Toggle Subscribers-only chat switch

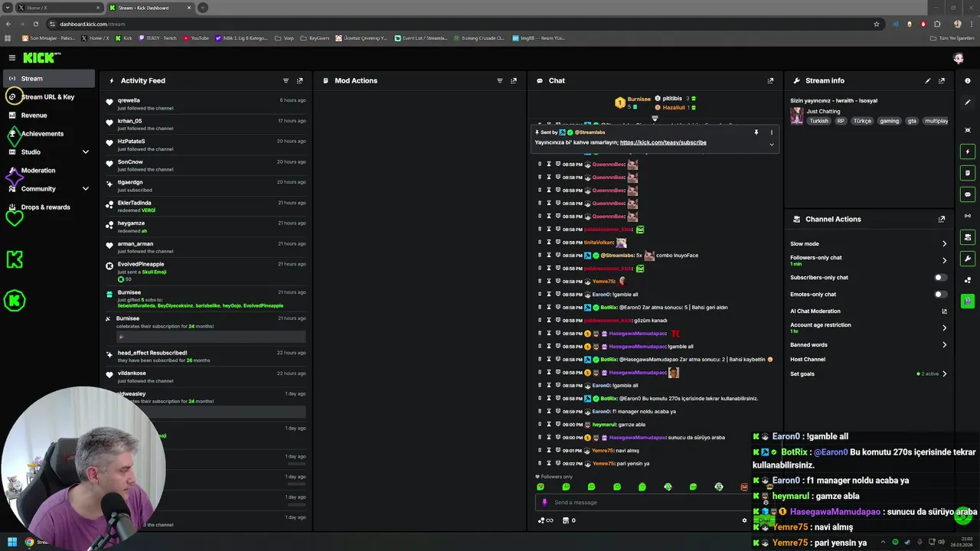940,278
